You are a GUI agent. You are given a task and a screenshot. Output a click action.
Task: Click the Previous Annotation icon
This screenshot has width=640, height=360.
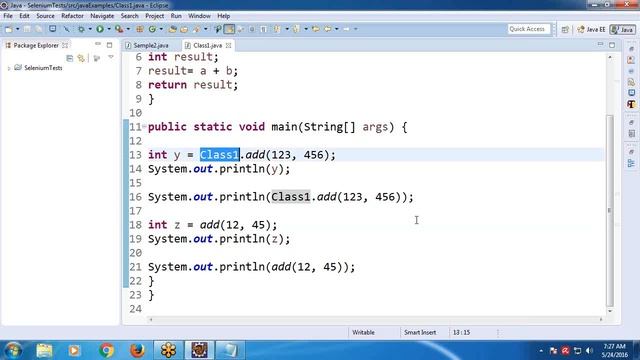point(296,29)
